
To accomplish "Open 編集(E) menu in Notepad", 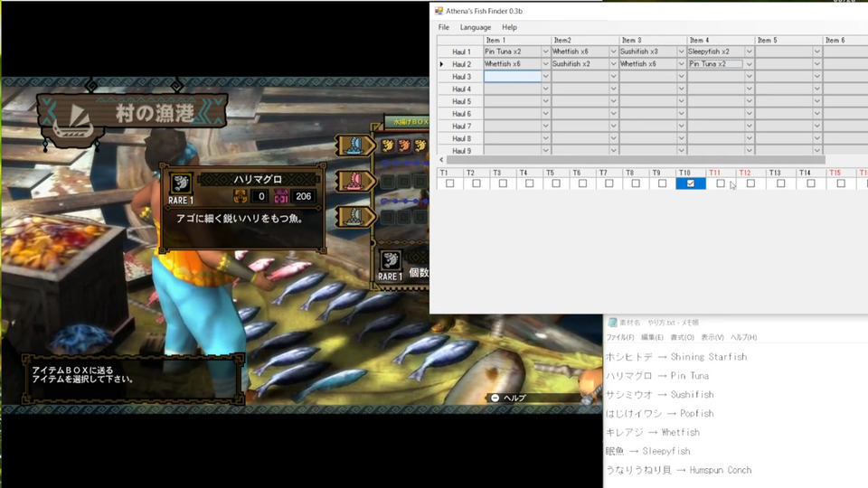I will coord(652,337).
